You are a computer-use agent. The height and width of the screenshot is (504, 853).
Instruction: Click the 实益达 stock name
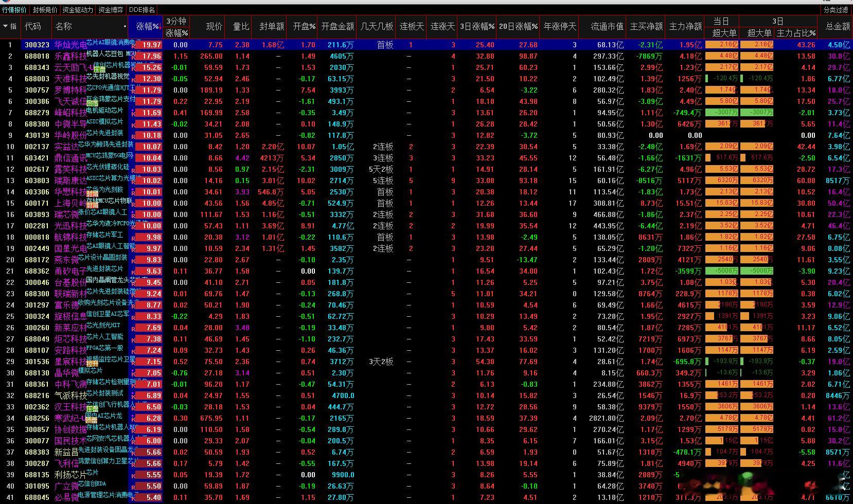(x=67, y=147)
